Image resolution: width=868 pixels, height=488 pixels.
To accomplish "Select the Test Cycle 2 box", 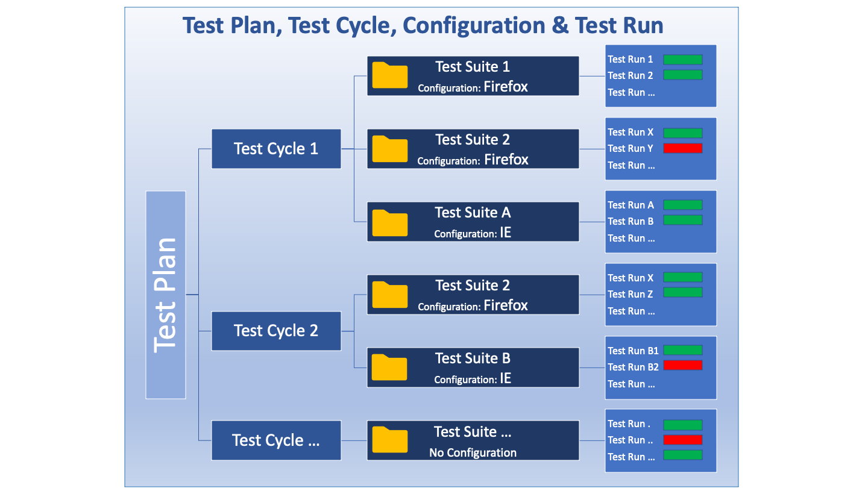I will coord(276,331).
